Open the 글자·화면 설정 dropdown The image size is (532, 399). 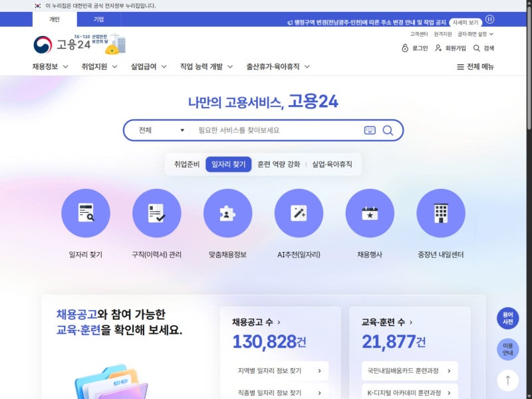coord(475,34)
